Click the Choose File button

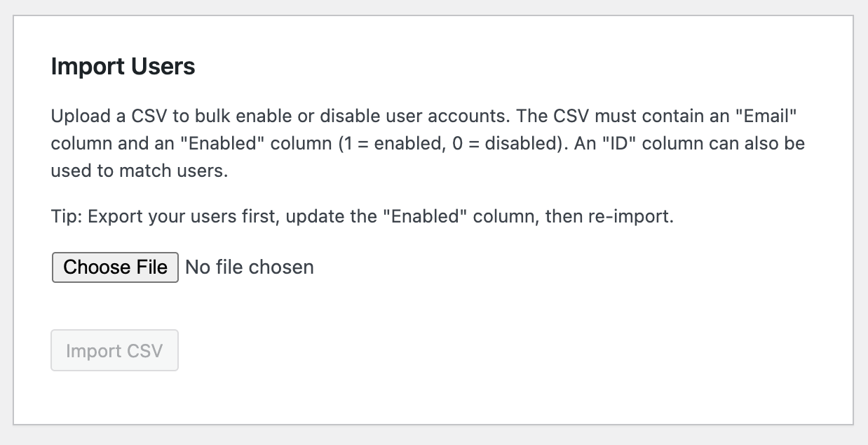115,267
